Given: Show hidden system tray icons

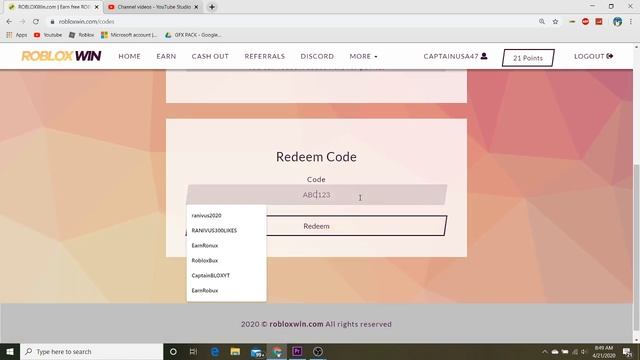Looking at the screenshot, I should click(x=544, y=352).
